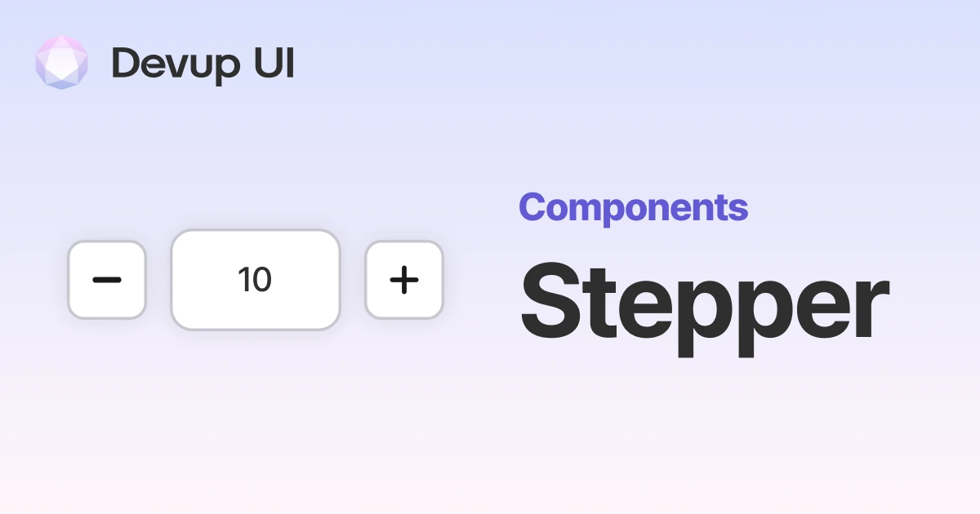Click the gem-shaped brand icon top left
Image resolution: width=980 pixels, height=514 pixels.
tap(61, 62)
